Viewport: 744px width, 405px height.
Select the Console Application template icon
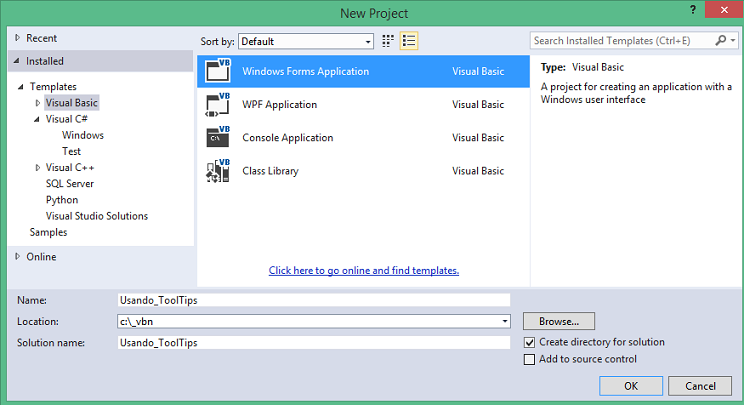point(218,138)
